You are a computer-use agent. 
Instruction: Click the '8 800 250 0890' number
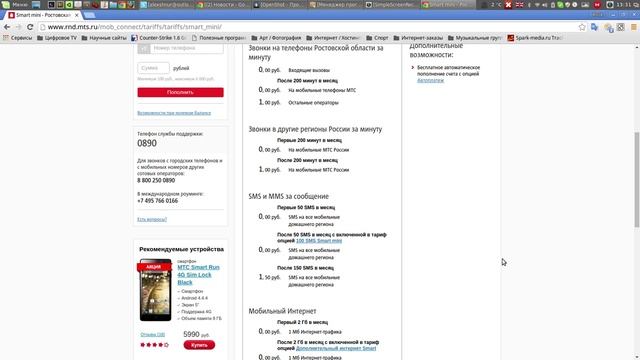pos(156,180)
